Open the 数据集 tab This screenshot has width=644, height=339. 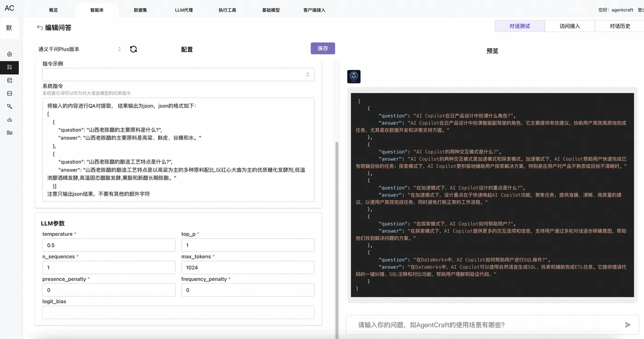[x=140, y=10]
